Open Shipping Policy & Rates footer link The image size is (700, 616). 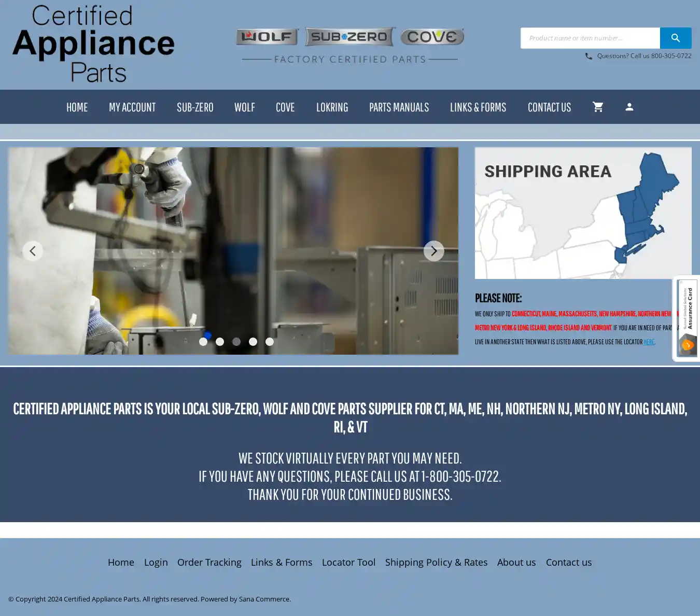point(436,562)
